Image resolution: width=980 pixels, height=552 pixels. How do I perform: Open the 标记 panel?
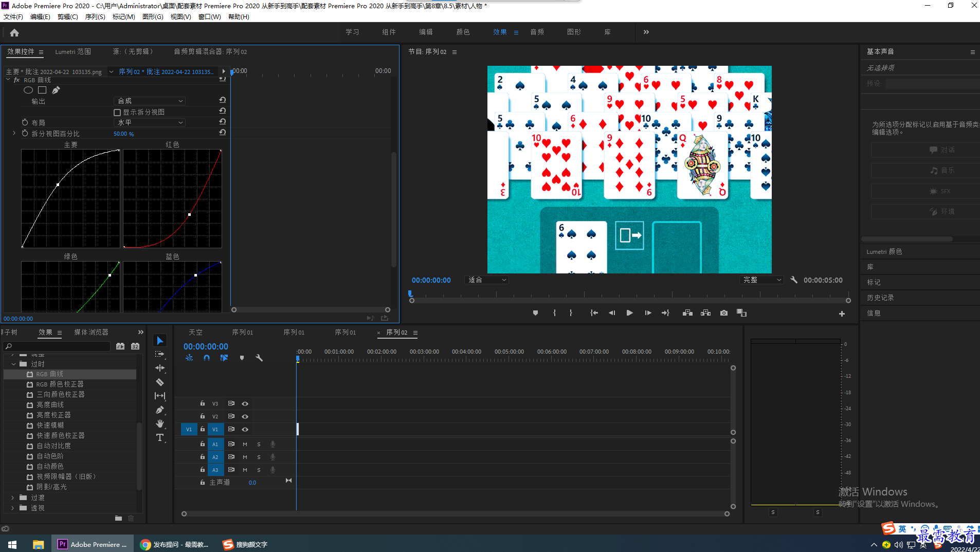[874, 282]
